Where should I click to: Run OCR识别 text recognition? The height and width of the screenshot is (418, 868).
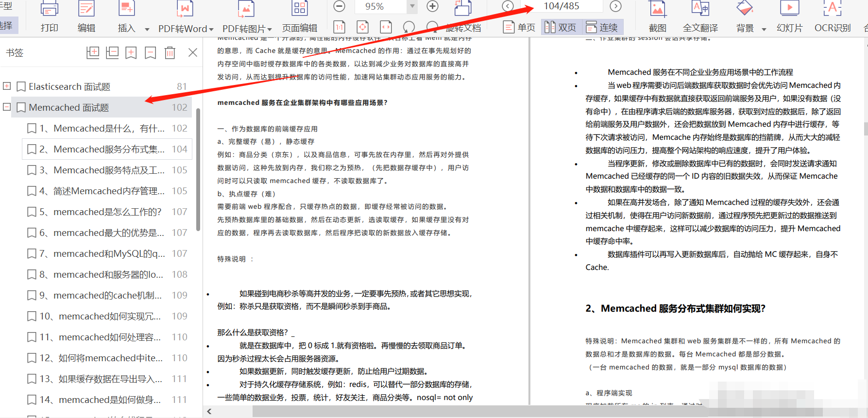click(x=833, y=17)
